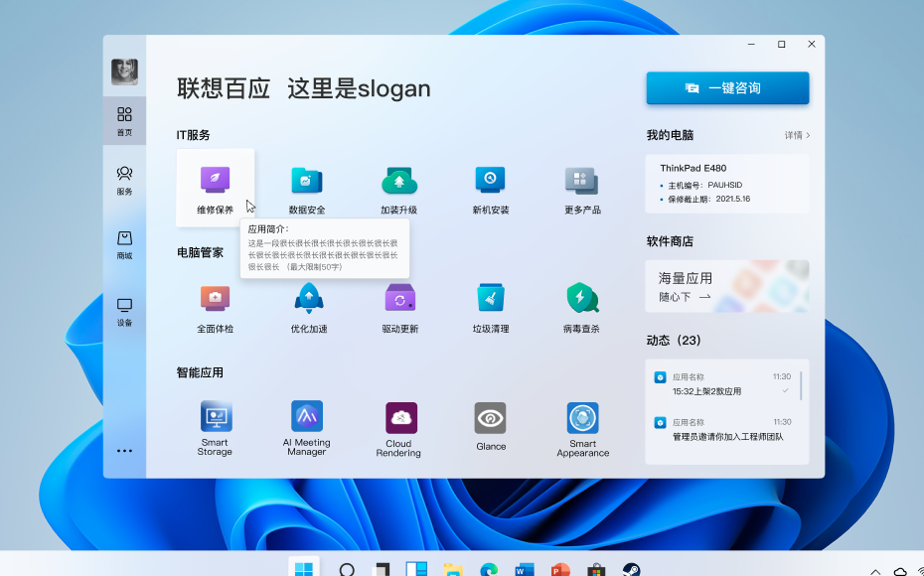Click the Windows Start button

coord(304,568)
